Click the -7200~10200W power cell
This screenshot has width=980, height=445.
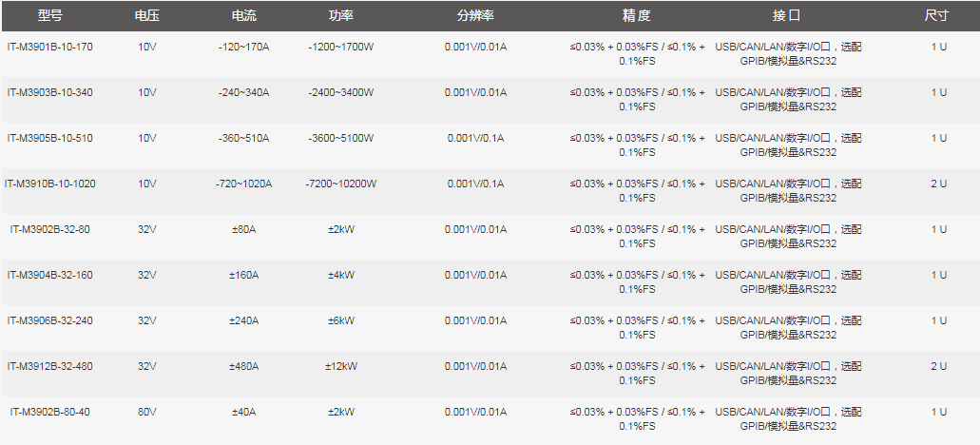(x=340, y=184)
